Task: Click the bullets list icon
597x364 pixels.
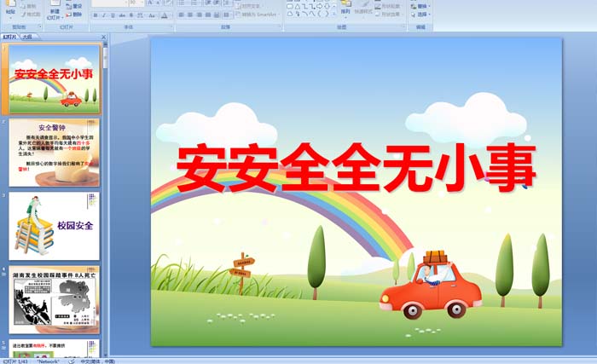Action: pyautogui.click(x=182, y=3)
